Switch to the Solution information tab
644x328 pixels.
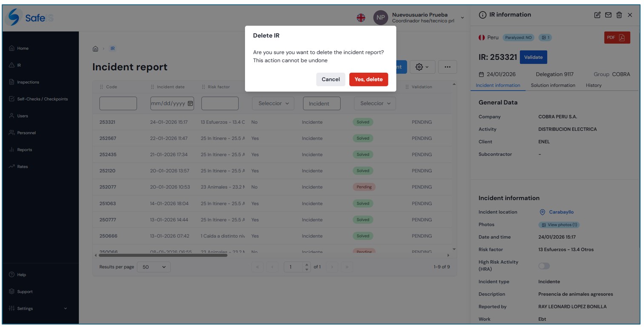[x=553, y=86]
